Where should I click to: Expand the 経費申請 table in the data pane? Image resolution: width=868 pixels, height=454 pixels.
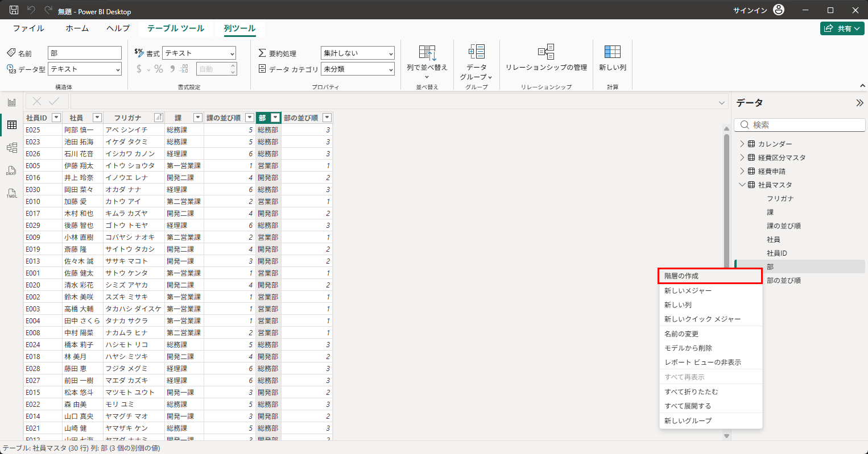pyautogui.click(x=742, y=171)
